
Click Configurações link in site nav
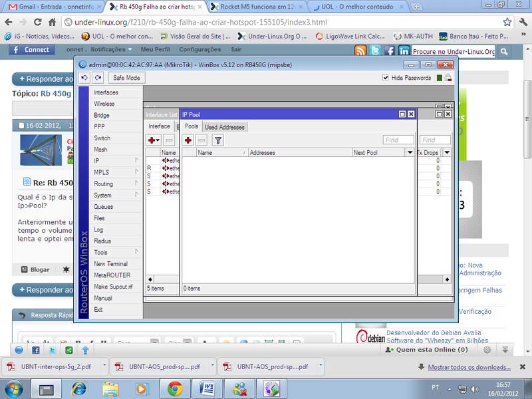[200, 49]
